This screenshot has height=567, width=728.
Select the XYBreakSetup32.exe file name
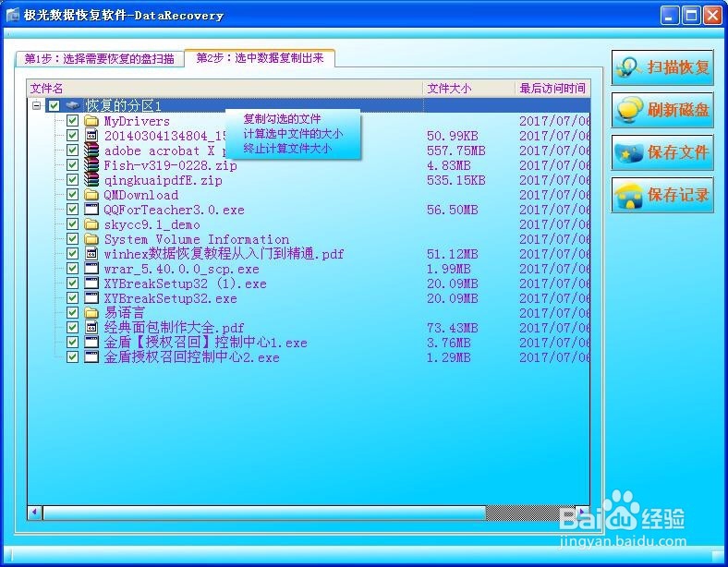click(x=170, y=298)
